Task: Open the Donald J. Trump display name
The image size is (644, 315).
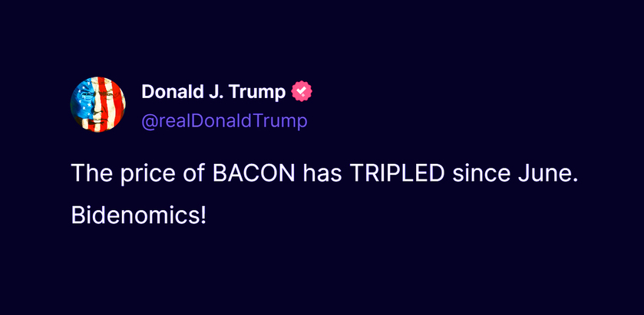Action: click(213, 92)
